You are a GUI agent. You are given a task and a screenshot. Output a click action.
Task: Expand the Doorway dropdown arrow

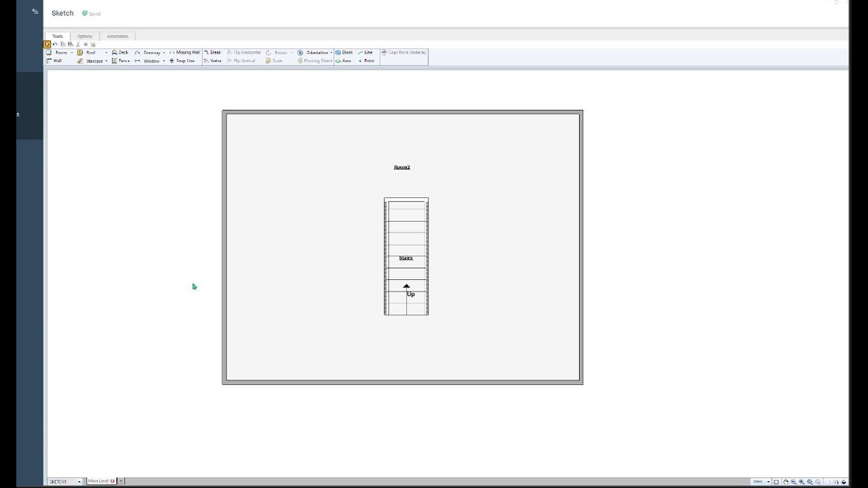click(164, 52)
